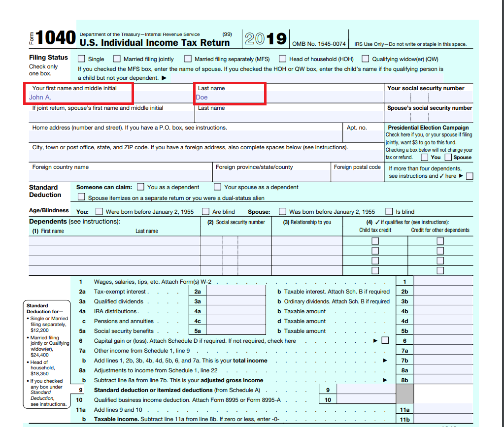Click City, town, state, and ZIP code field

pyautogui.click(x=206, y=156)
